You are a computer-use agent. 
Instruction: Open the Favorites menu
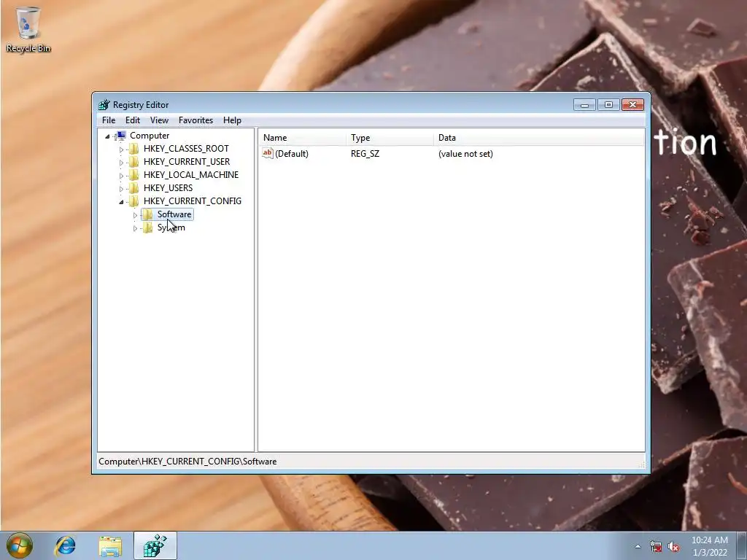(x=196, y=120)
